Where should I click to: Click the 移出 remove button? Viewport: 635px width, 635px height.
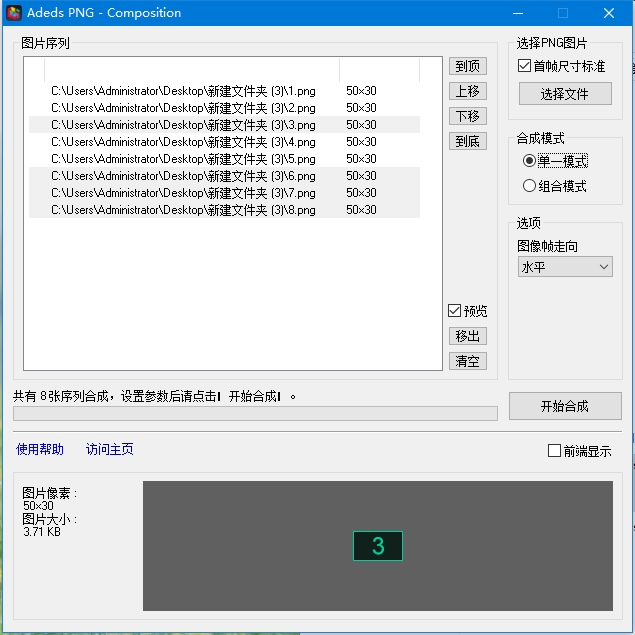point(467,336)
